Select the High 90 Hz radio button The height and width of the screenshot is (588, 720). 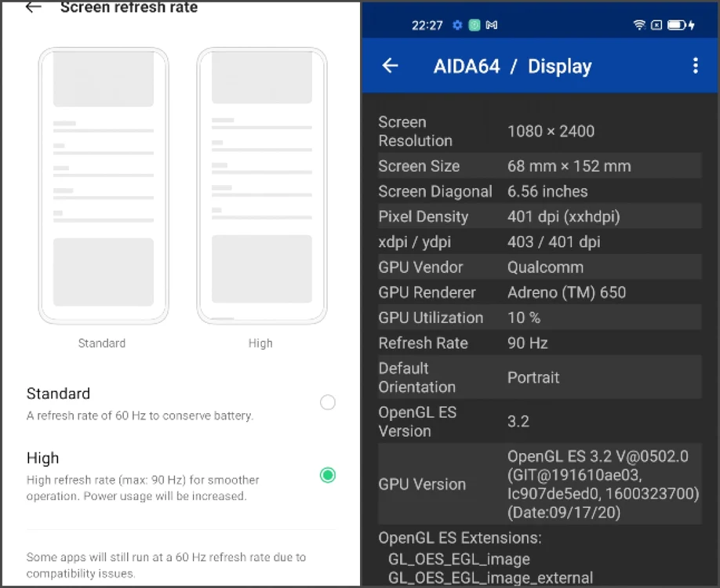pyautogui.click(x=327, y=475)
